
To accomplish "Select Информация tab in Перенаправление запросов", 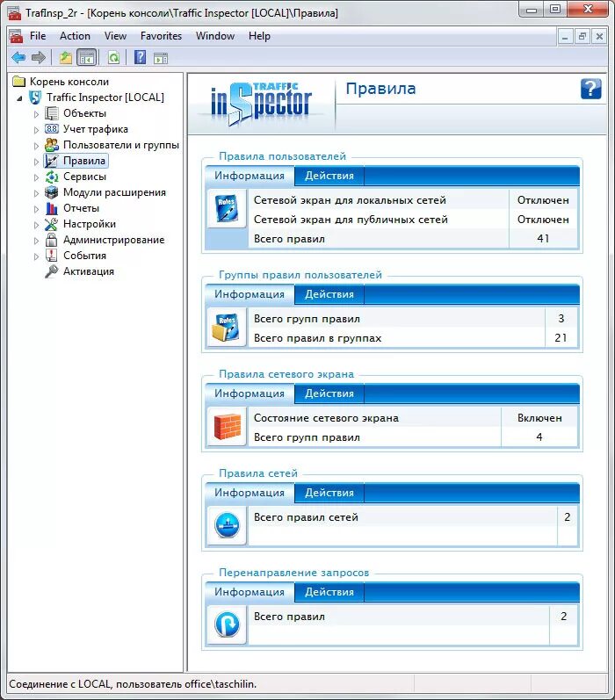I will [x=250, y=592].
